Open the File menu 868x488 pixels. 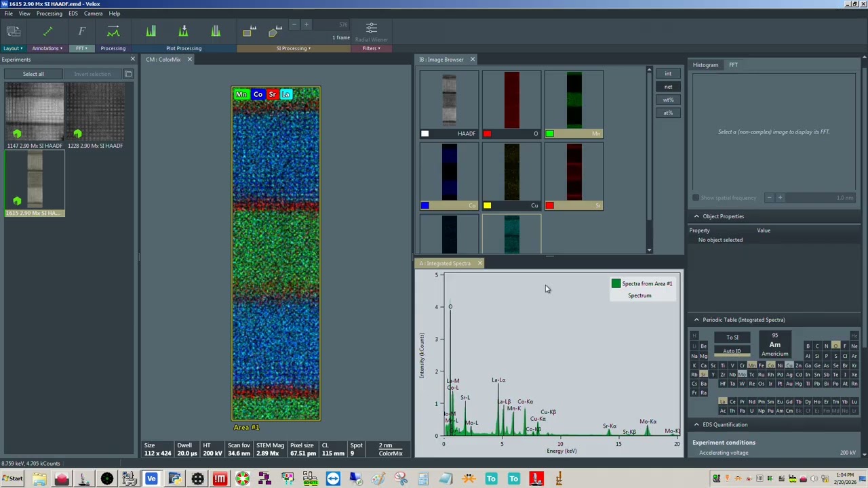tap(8, 14)
